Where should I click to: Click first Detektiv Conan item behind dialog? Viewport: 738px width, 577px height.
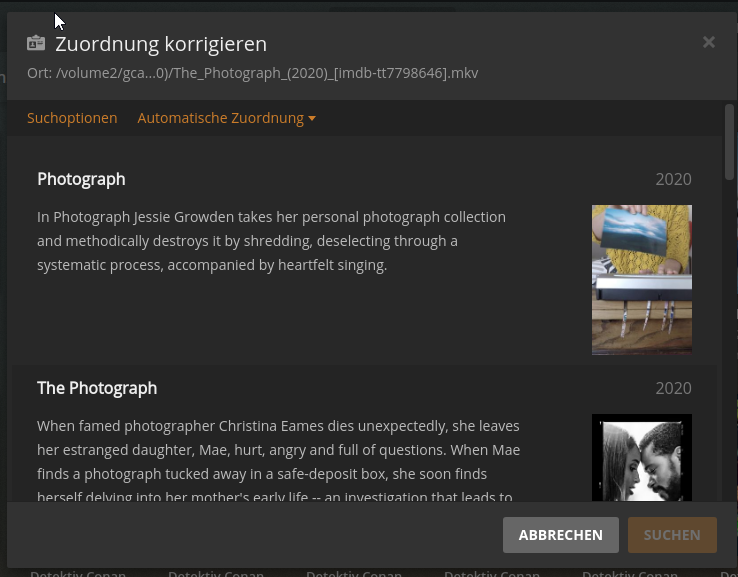[x=78, y=573]
